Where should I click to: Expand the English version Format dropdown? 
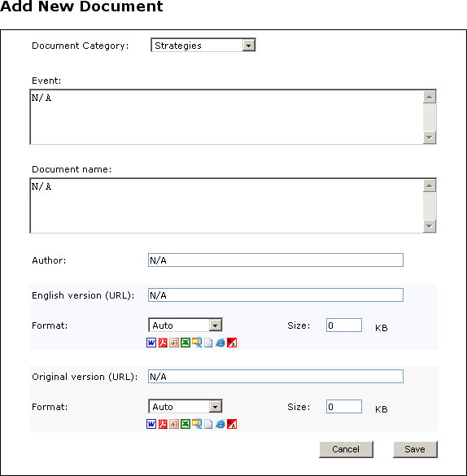[185, 325]
